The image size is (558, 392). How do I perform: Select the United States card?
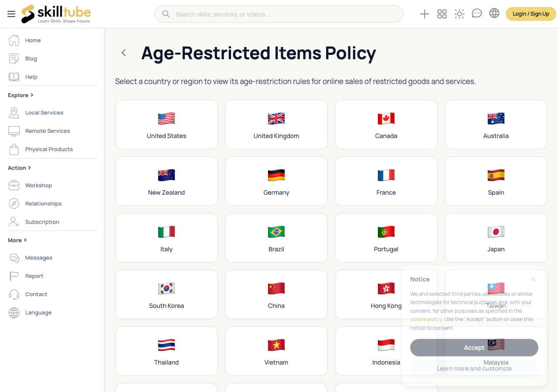click(167, 125)
